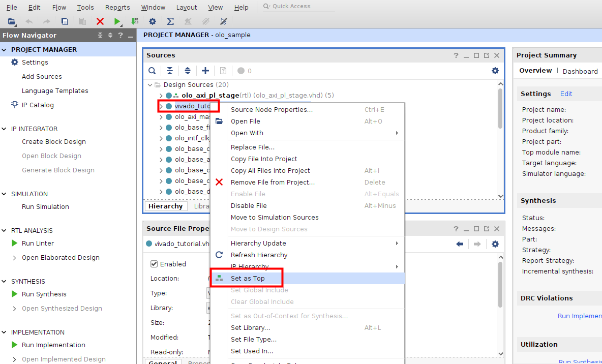602x364 pixels.
Task: Collapse the Design Sources tree node
Action: pyautogui.click(x=150, y=84)
